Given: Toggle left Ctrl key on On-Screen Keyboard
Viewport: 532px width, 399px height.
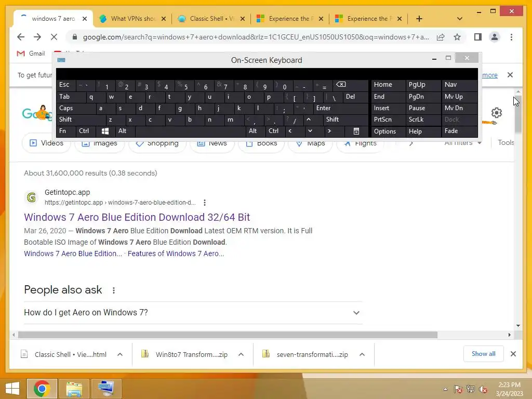Looking at the screenshot, I should 86,131.
